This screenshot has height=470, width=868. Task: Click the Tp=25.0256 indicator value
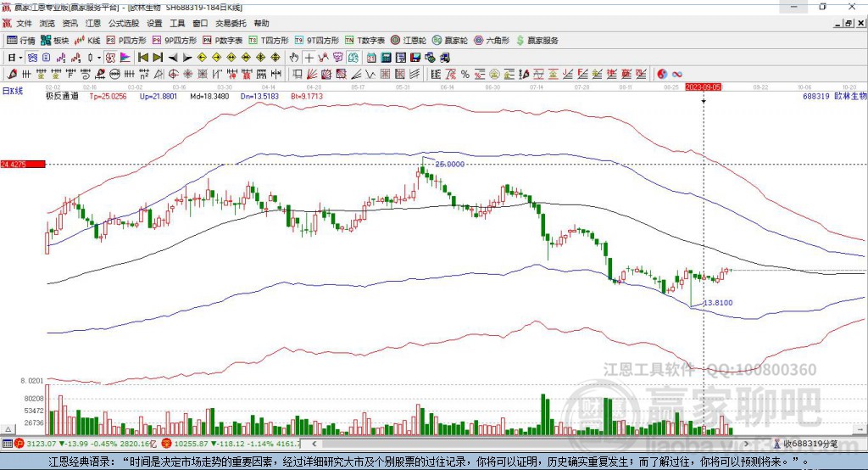tap(108, 96)
